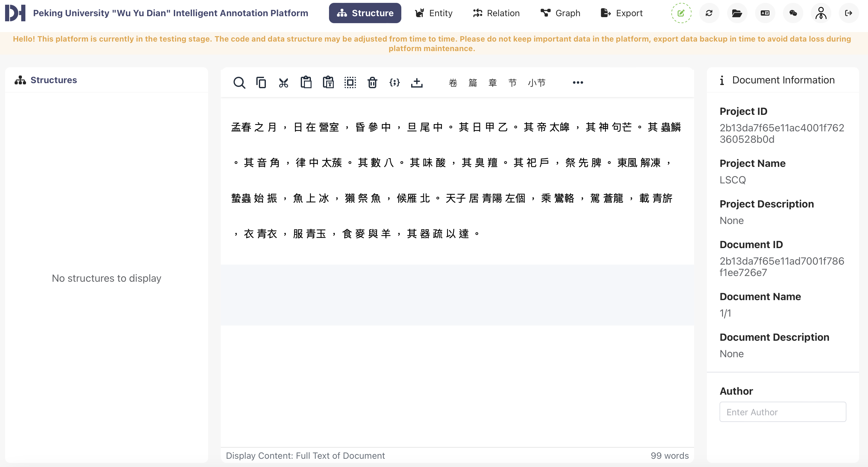Open the Graph view tab

point(560,13)
